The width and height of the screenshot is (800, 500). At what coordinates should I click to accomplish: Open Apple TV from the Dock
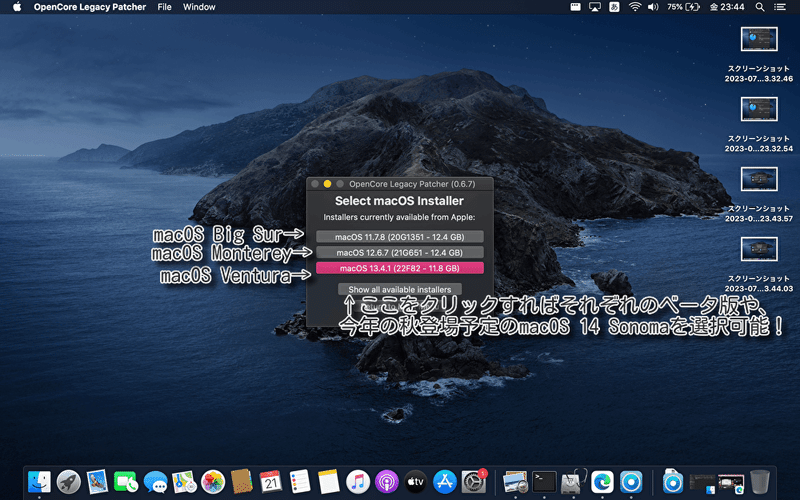click(415, 482)
